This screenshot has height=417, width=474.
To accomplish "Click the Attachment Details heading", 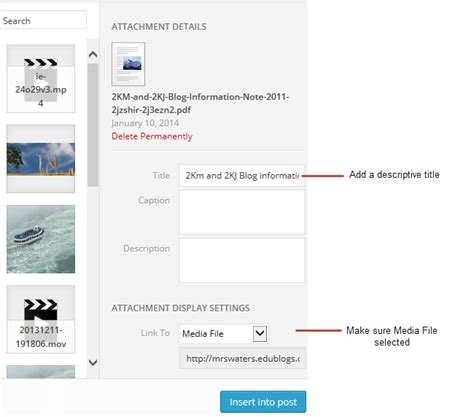I will pyautogui.click(x=159, y=27).
